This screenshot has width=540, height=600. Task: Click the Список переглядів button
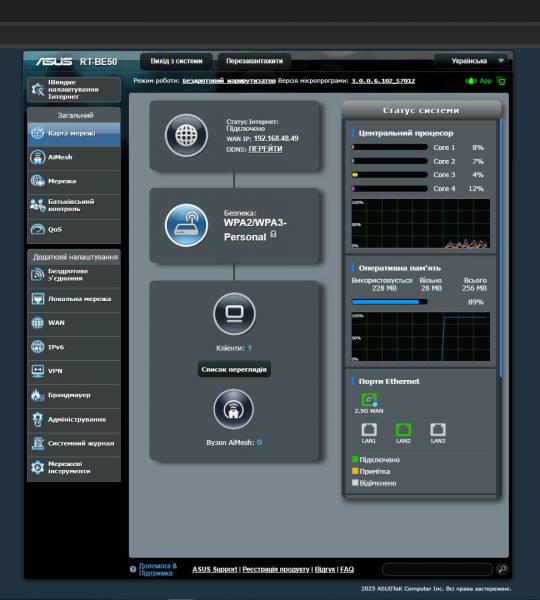(x=234, y=369)
